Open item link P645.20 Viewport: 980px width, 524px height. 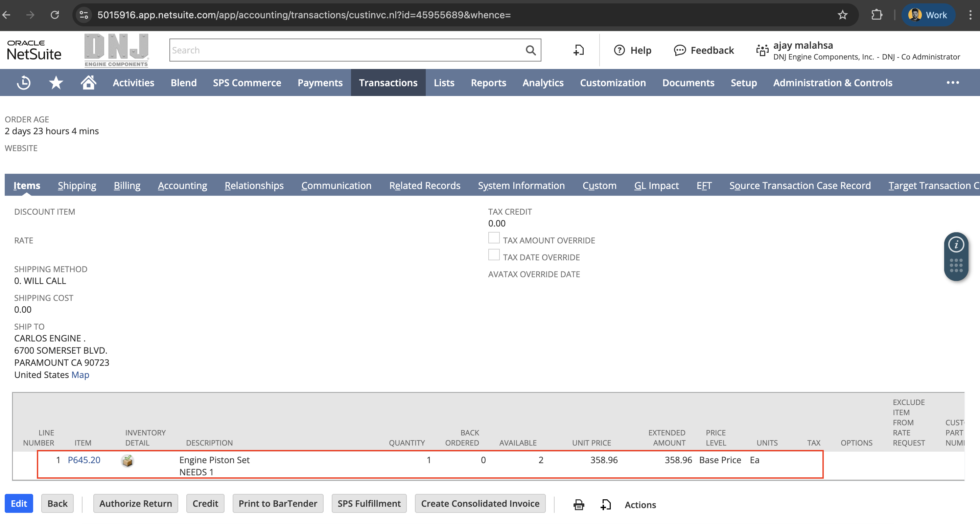point(84,460)
